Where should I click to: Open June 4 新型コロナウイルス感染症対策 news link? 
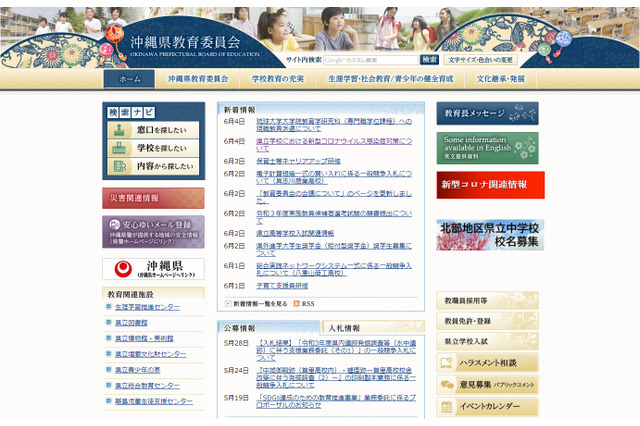334,145
